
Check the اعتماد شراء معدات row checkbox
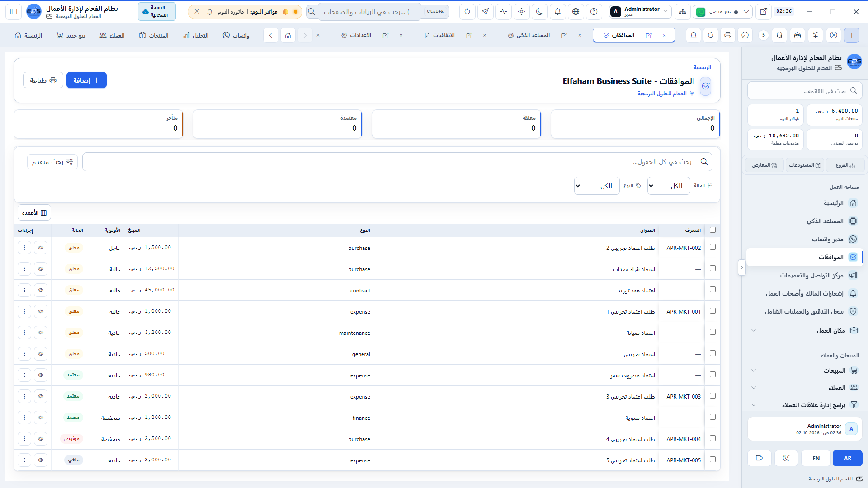coord(713,268)
